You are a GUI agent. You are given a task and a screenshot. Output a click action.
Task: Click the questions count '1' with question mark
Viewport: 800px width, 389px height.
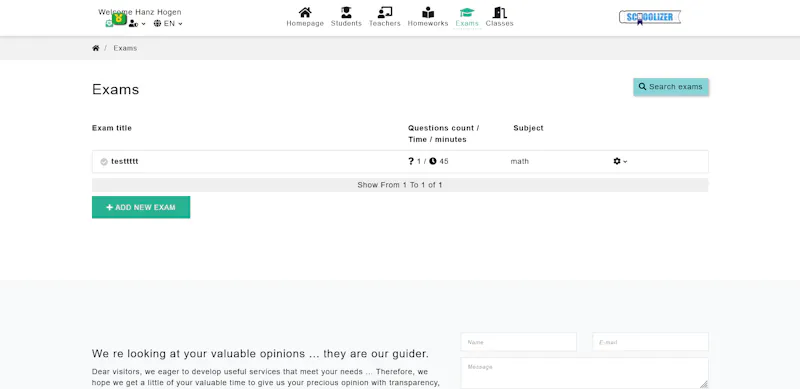click(414, 161)
